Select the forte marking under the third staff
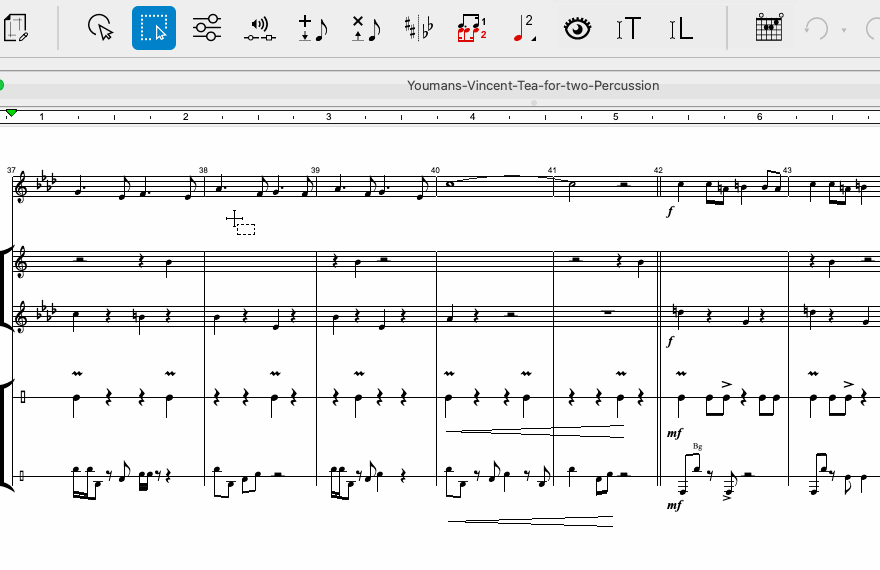Screen dimensions: 880x570 coord(670,342)
